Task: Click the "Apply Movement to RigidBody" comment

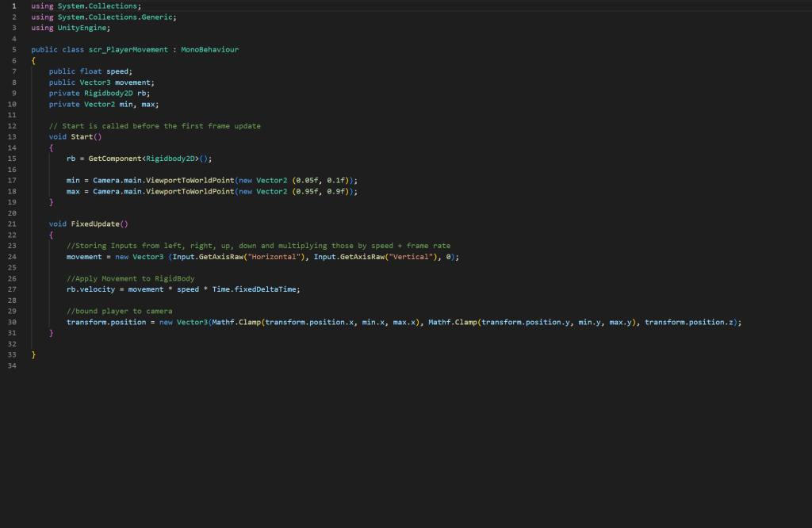Action: [x=131, y=278]
